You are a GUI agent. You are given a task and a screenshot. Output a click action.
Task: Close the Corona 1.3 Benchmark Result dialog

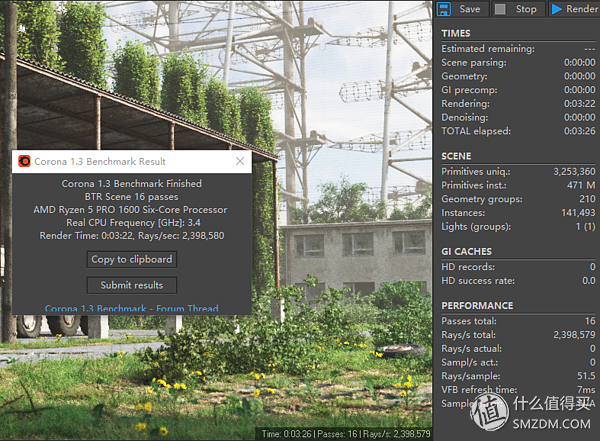click(x=240, y=161)
